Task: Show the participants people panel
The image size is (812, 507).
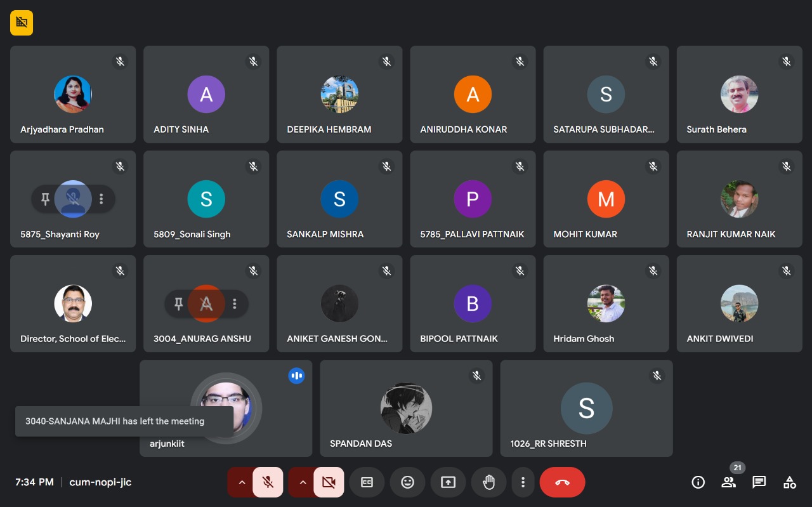Action: point(728,482)
